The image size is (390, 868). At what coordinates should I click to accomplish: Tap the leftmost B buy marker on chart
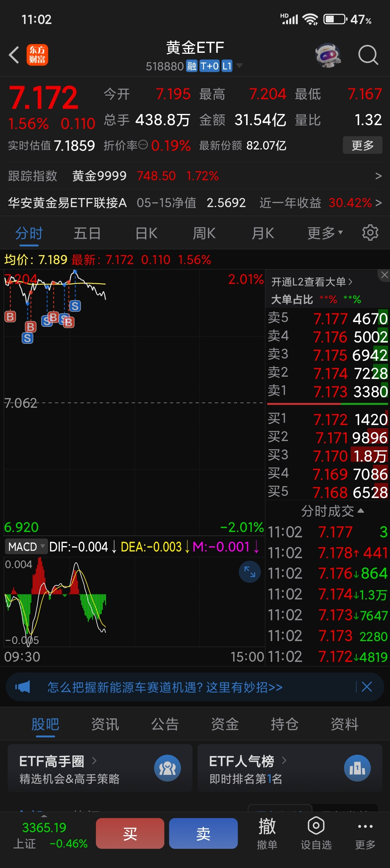(10, 317)
